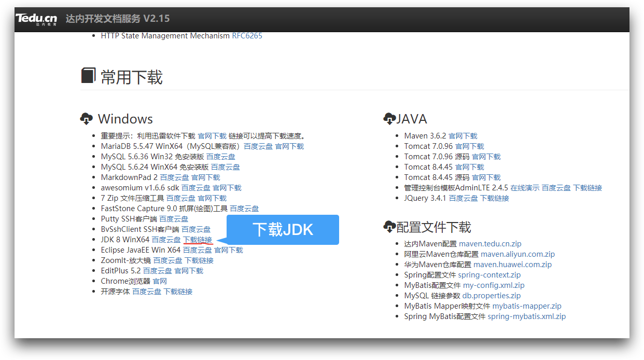
Task: Click the HTTP State Management Mechanism text
Action: point(165,36)
